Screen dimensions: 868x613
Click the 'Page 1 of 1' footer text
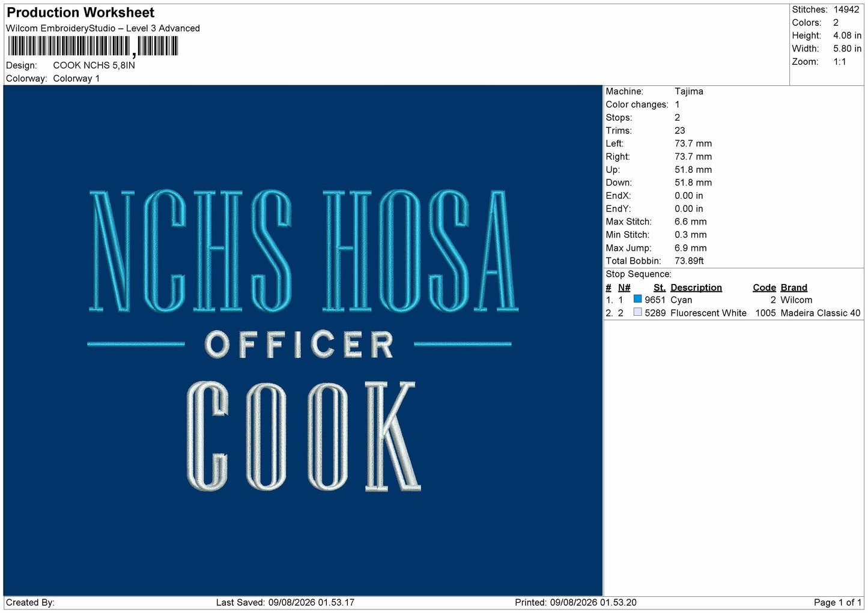tap(837, 603)
